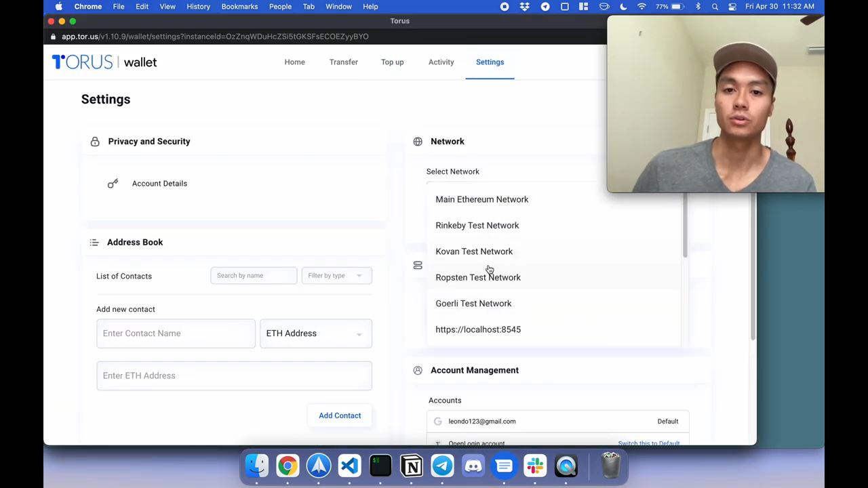Click the Privacy and Security lock icon
Screen dimensions: 868x488
[95, 142]
